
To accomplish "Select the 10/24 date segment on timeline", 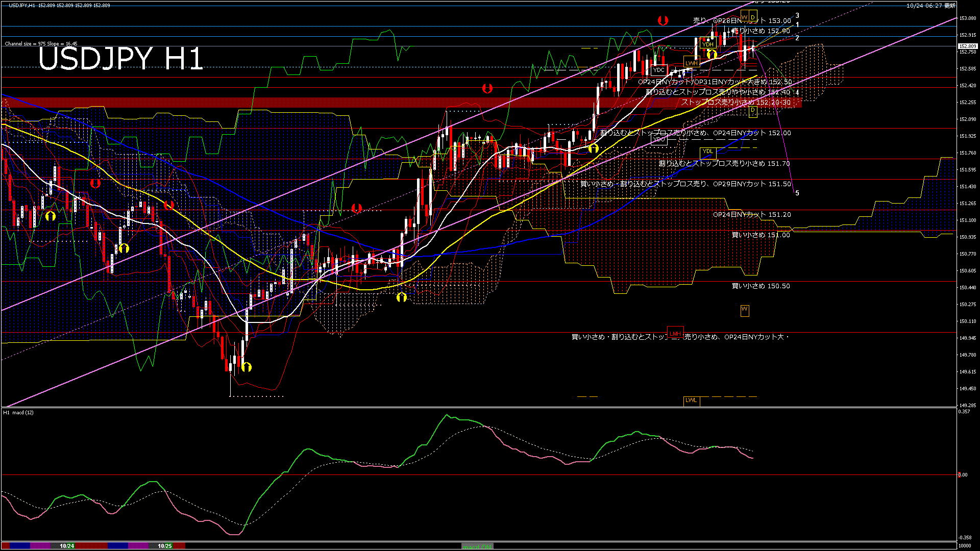I will tap(67, 546).
